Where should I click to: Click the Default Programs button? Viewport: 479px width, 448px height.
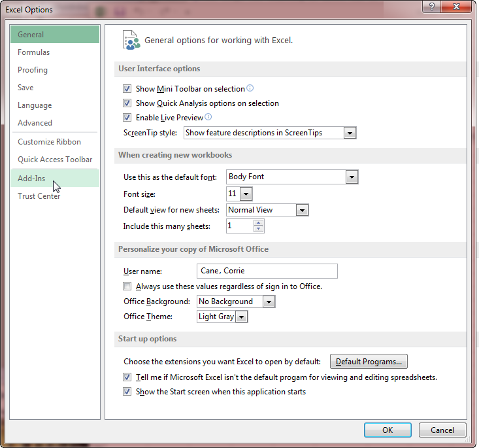coord(369,362)
